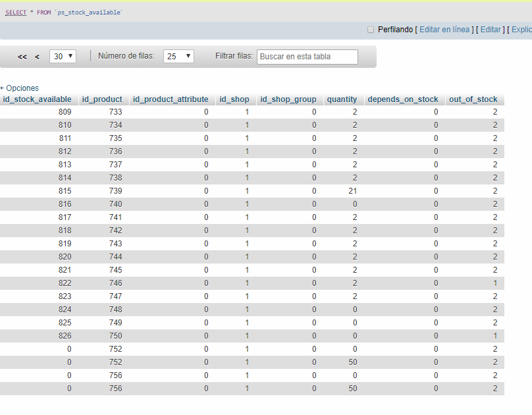Select id_stock_available cell 826

[x=65, y=336]
